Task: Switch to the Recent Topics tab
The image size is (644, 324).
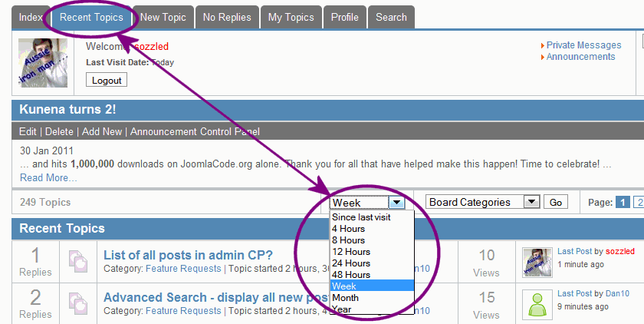Action: (91, 17)
